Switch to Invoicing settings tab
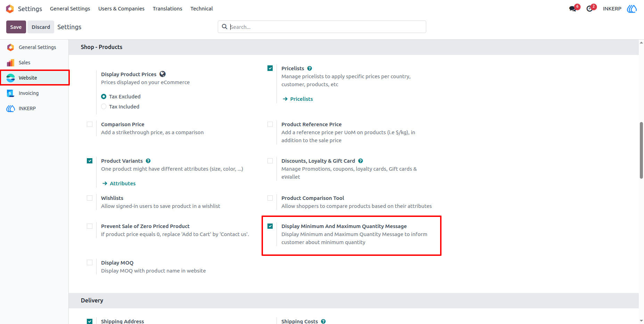Viewport: 644px width, 324px height. click(x=34, y=93)
